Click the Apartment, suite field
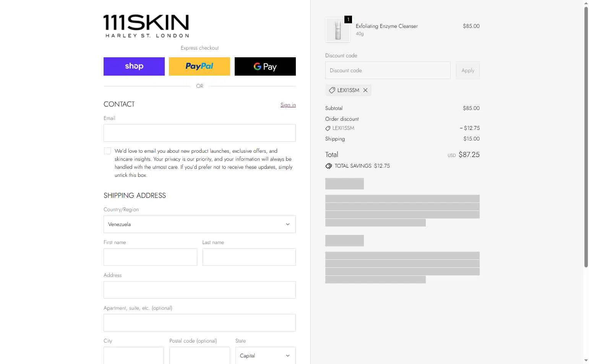 (x=200, y=323)
